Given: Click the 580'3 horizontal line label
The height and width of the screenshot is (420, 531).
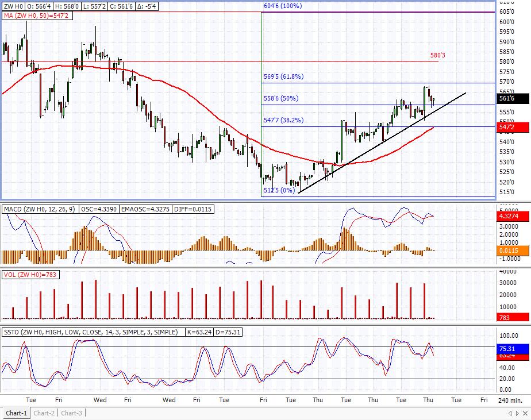Looking at the screenshot, I should (438, 56).
